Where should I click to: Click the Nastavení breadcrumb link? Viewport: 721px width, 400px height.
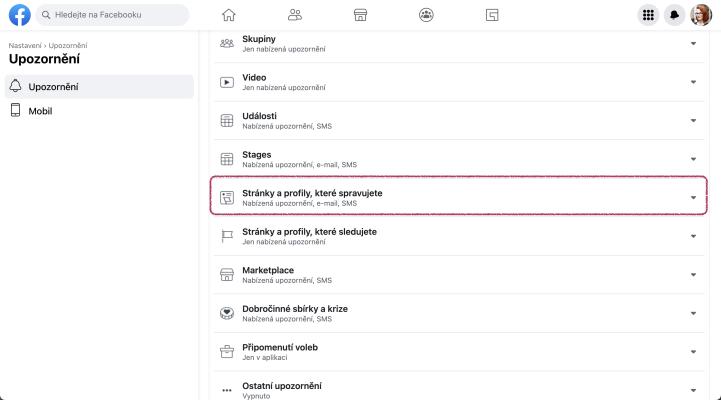tap(25, 46)
